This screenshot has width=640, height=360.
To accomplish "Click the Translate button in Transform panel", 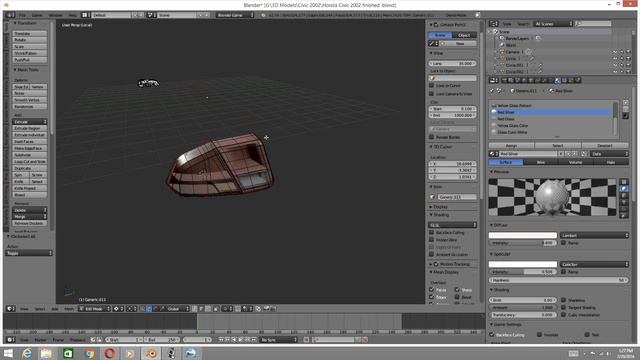I will [x=29, y=33].
